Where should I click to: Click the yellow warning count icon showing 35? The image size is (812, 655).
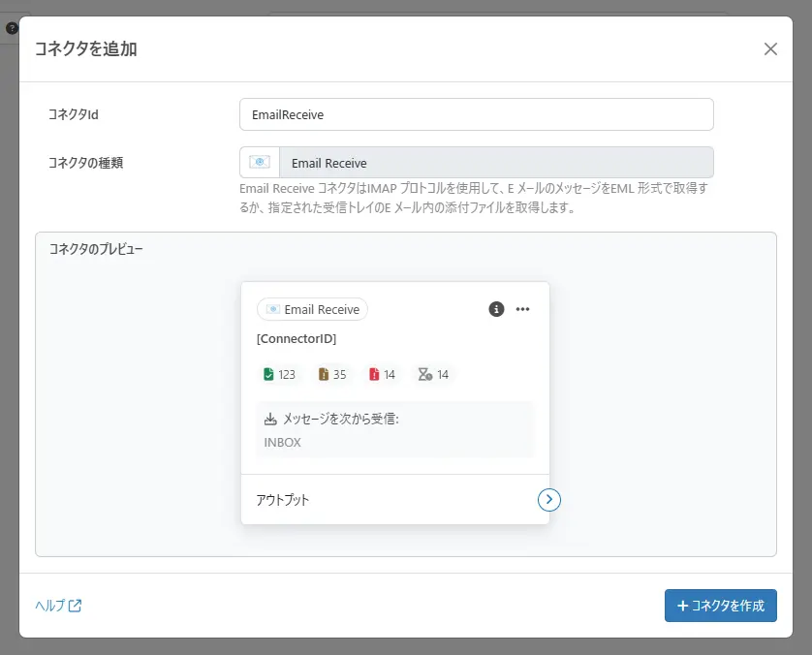pos(322,373)
